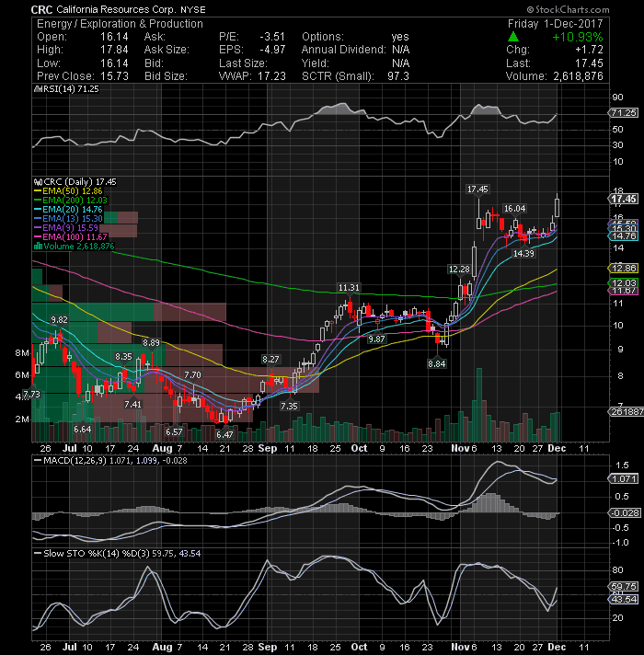Click the NYSE exchange label
Viewport: 644px width, 655px height.
[193, 9]
